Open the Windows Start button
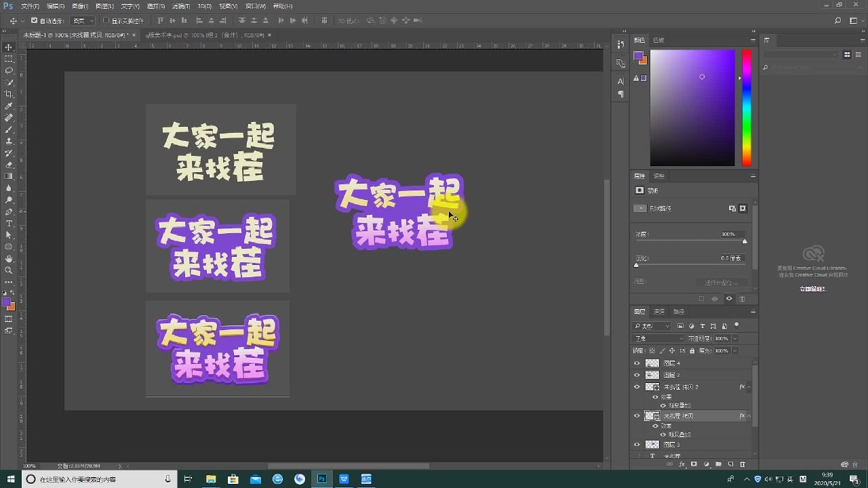868x488 pixels. point(11,479)
